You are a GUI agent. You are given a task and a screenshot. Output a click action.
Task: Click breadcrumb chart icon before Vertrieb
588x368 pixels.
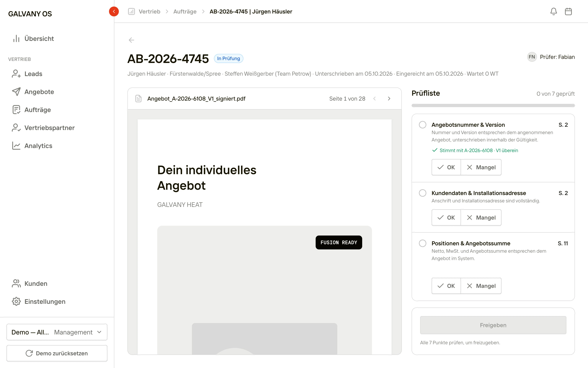[131, 11]
